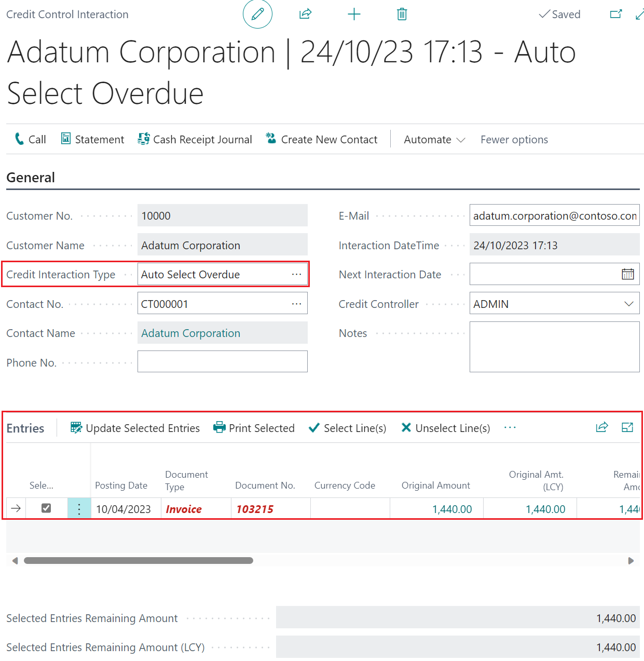Click the plus icon to create new record
The width and height of the screenshot is (644, 661).
[x=354, y=14]
